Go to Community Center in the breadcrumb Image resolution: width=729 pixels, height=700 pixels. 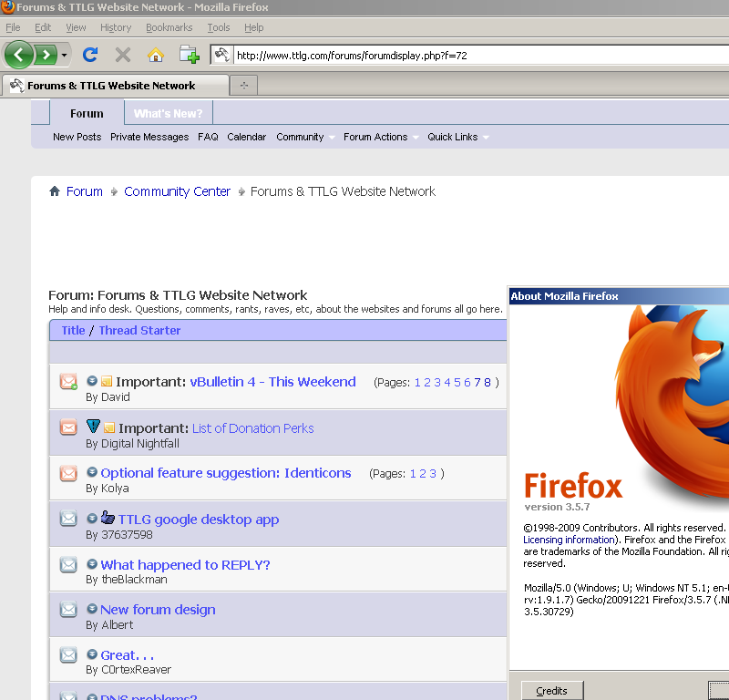[x=177, y=191]
